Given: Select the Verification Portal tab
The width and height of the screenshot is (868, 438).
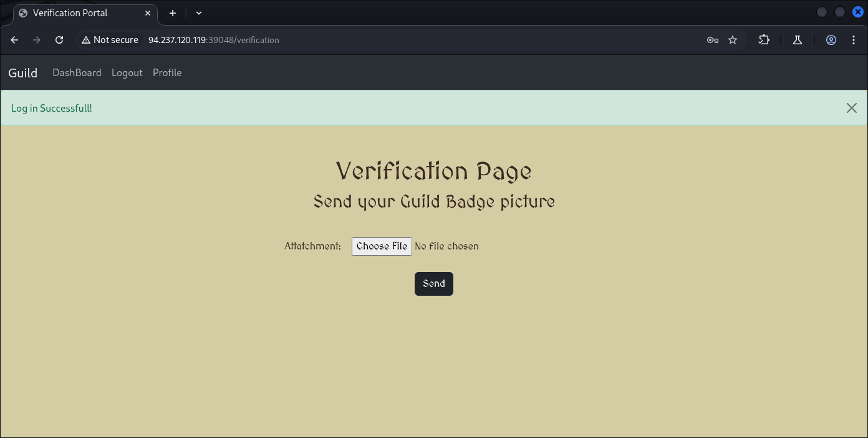Looking at the screenshot, I should (78, 13).
